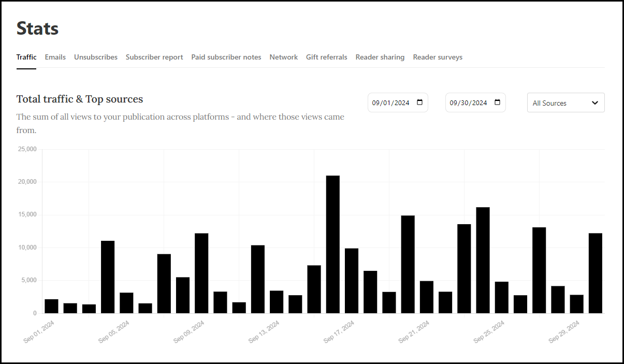This screenshot has height=364, width=624.
Task: Click the Sep 09, 2024 axis label
Action: click(x=190, y=331)
